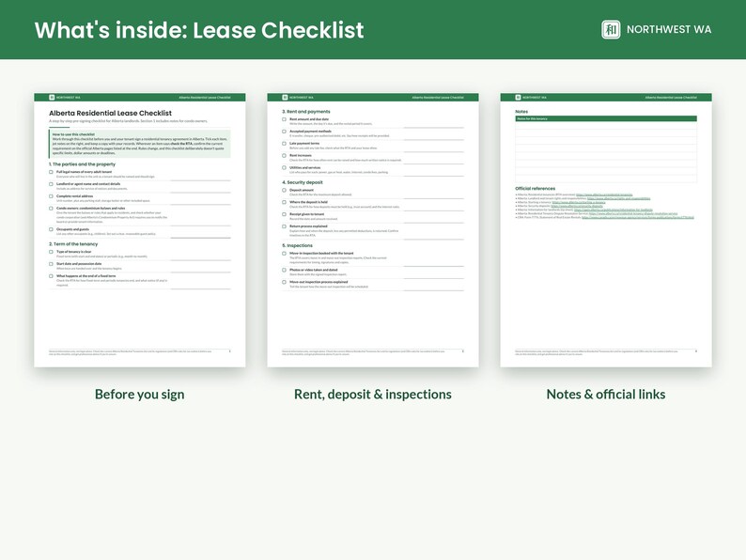
Task: Tick 'Move-in inspection booked with the tenant'
Action: pyautogui.click(x=284, y=254)
